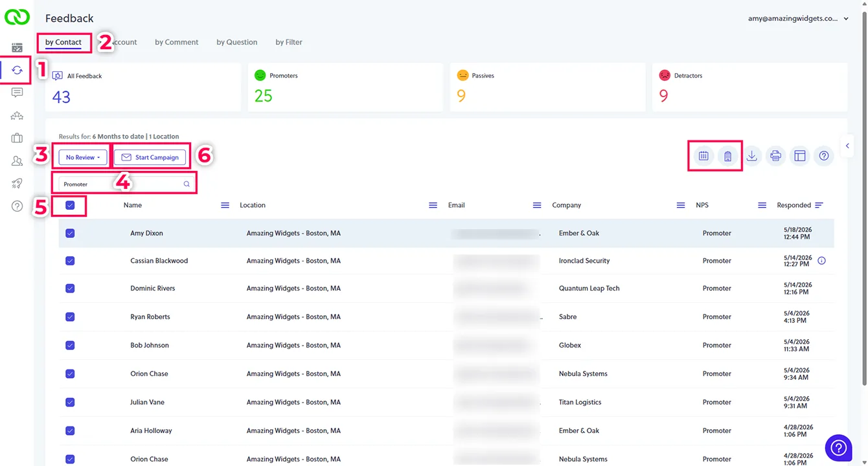Image resolution: width=868 pixels, height=466 pixels.
Task: Click the All Feedback card icon
Action: (58, 76)
